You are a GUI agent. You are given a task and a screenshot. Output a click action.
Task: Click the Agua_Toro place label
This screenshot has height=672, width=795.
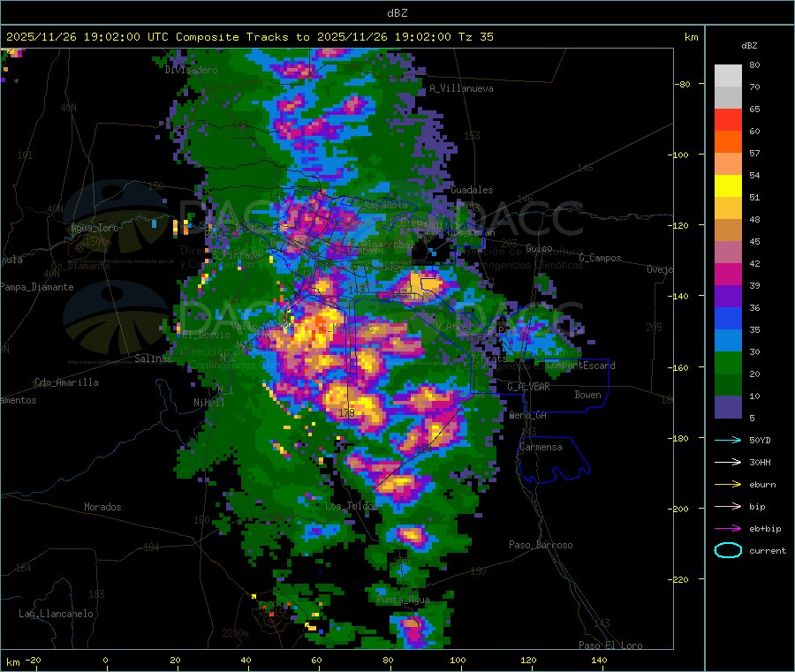(95, 228)
